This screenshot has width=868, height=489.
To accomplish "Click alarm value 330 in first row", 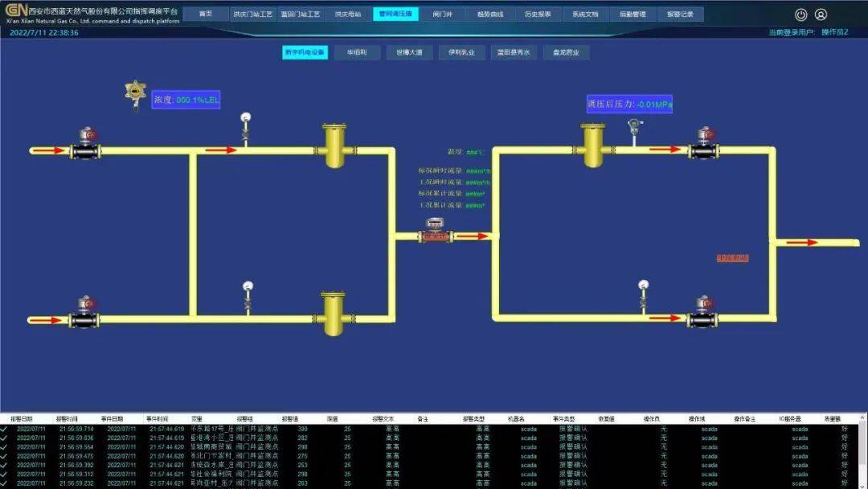I will point(303,429).
